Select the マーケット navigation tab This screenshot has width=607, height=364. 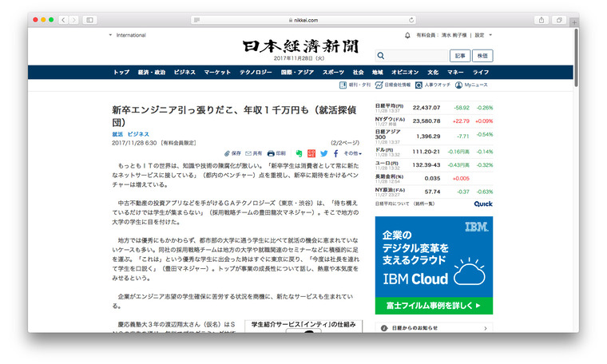point(217,72)
